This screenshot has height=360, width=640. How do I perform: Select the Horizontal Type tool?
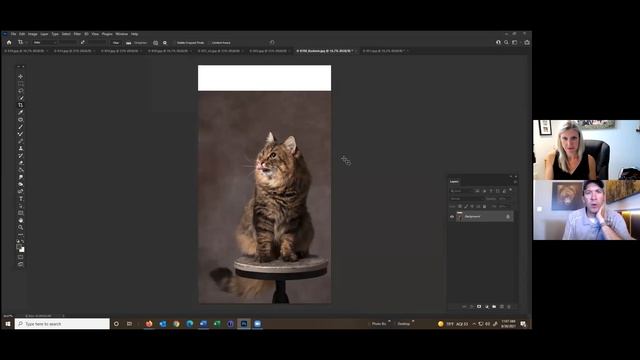click(x=20, y=198)
